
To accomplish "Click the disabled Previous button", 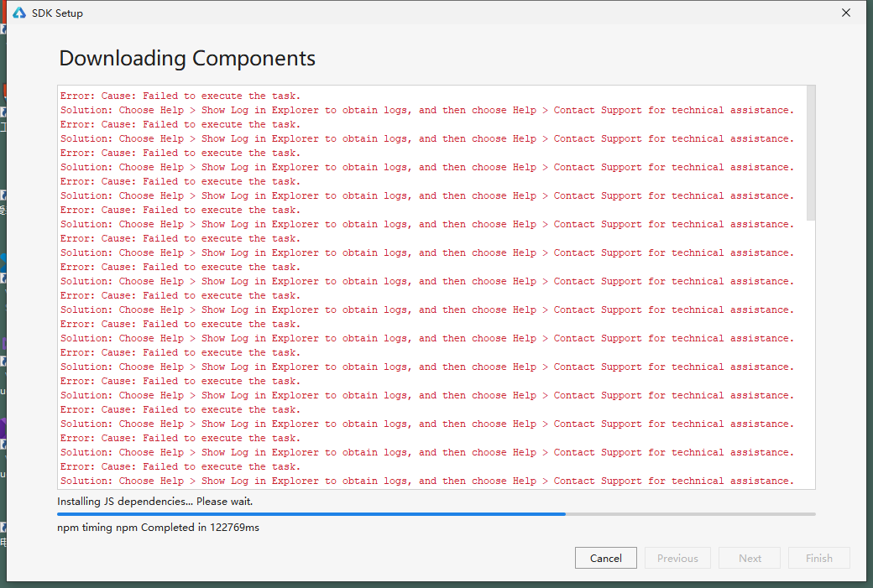I will (677, 558).
